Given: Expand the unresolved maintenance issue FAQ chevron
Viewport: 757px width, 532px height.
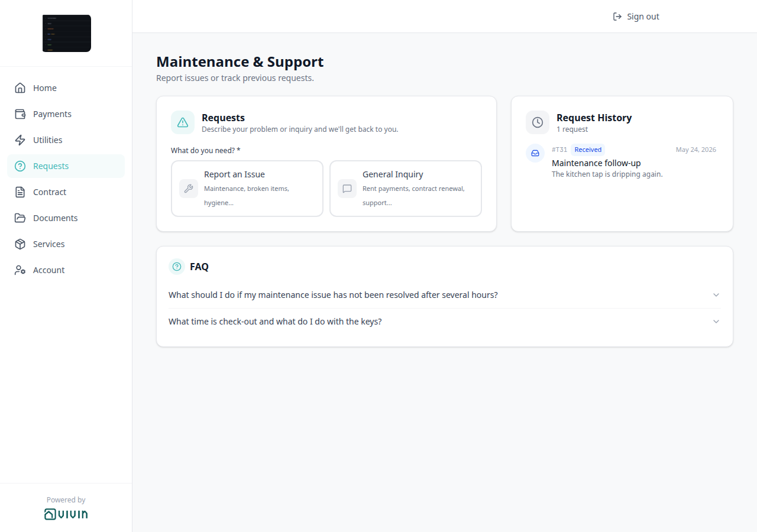Looking at the screenshot, I should [x=716, y=295].
